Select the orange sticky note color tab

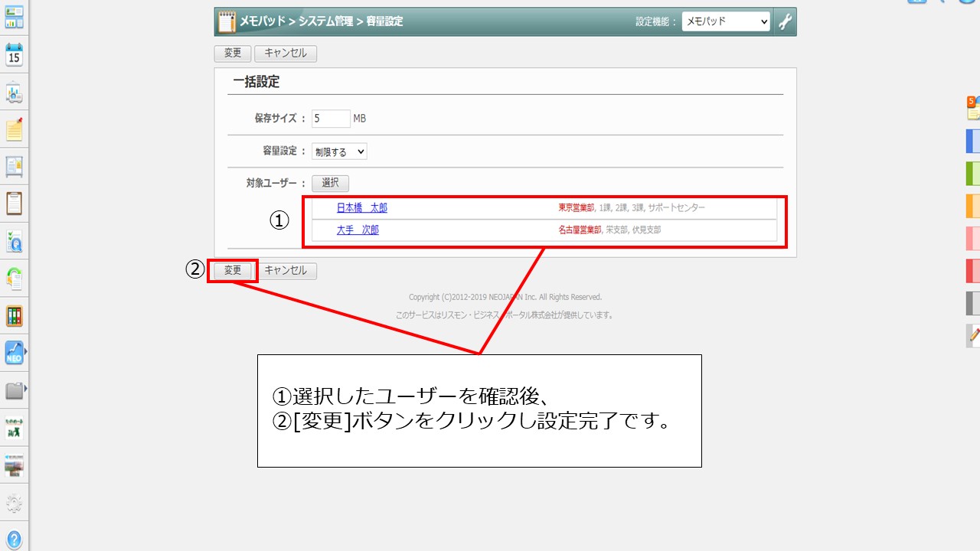[x=973, y=206]
